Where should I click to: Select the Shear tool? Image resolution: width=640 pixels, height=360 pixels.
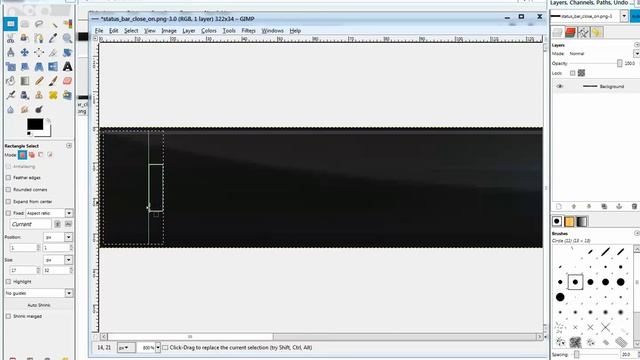(x=25, y=67)
